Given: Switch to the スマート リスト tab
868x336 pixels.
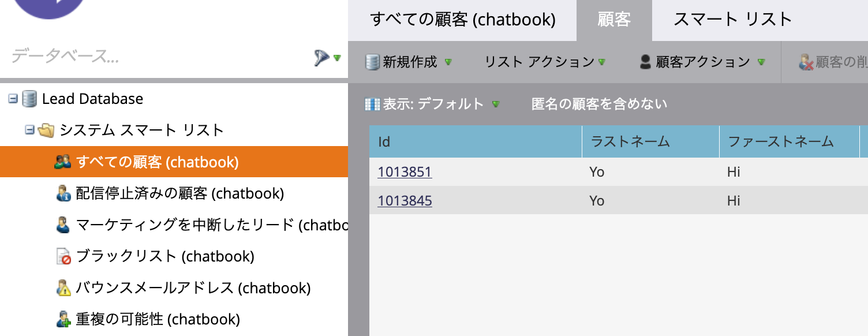Looking at the screenshot, I should [733, 20].
